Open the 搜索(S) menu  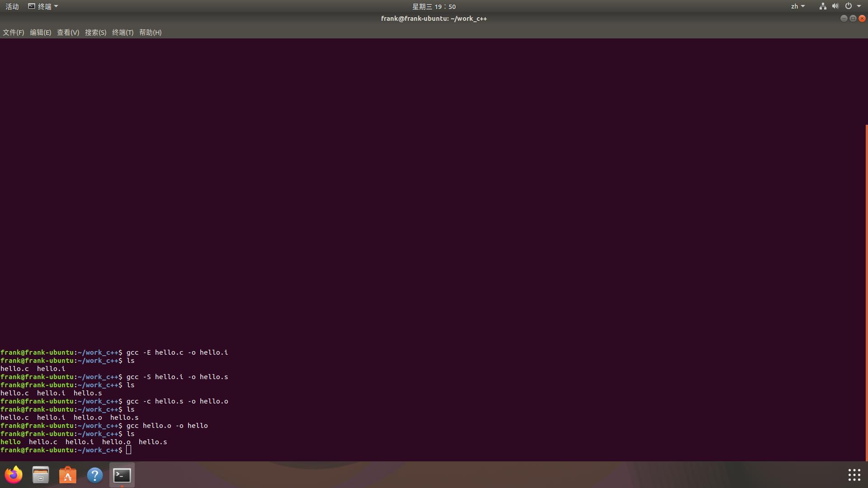95,33
